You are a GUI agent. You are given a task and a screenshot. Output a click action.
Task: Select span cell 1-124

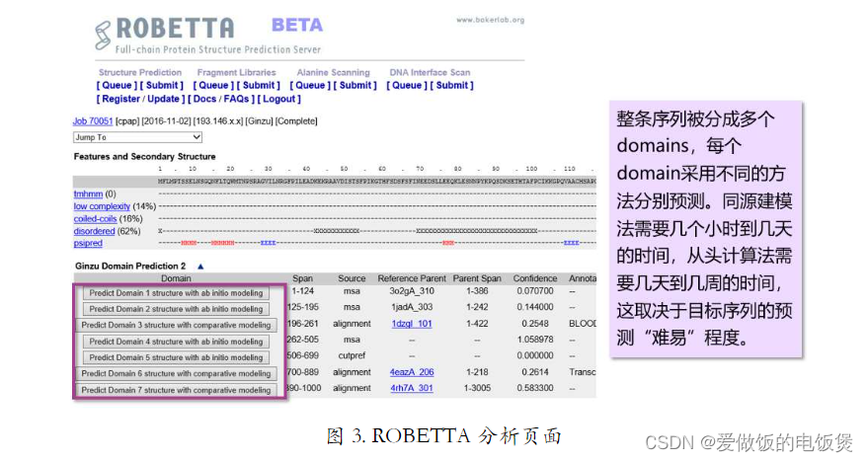click(303, 291)
